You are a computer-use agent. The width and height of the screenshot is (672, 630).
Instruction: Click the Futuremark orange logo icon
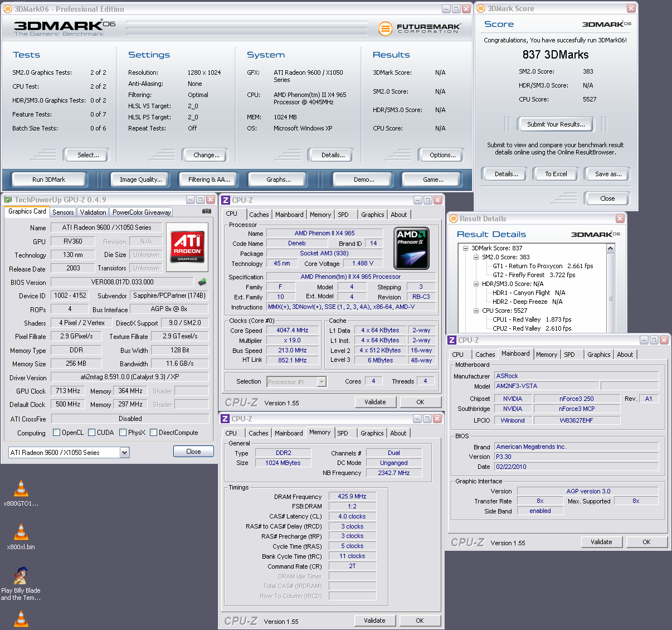click(385, 28)
